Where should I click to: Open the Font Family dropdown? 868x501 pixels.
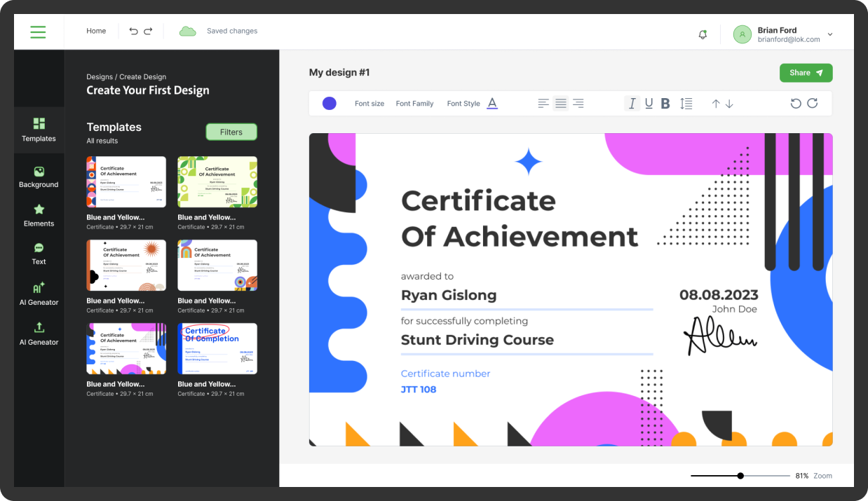[415, 104]
